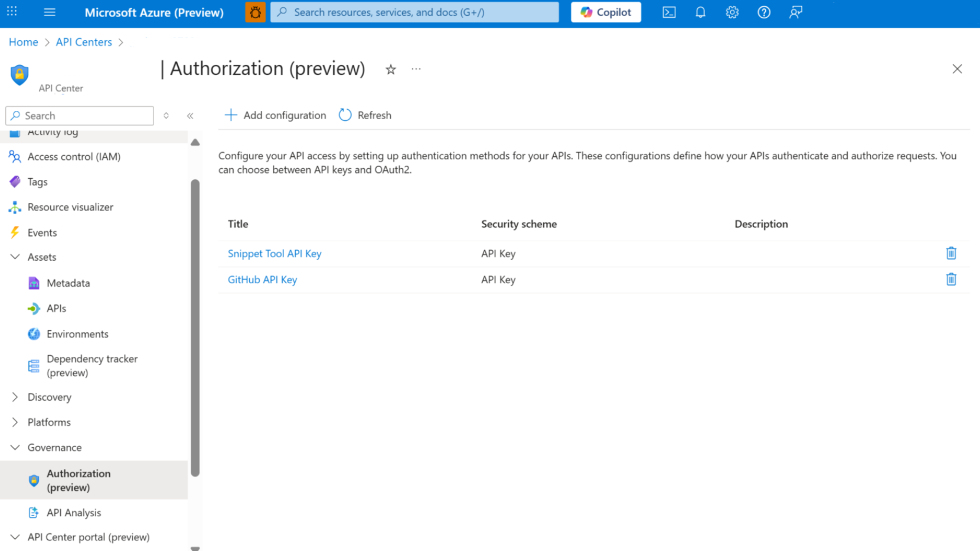Delete the GitHub API Key configuration
This screenshot has height=551, width=980.
pyautogui.click(x=951, y=279)
